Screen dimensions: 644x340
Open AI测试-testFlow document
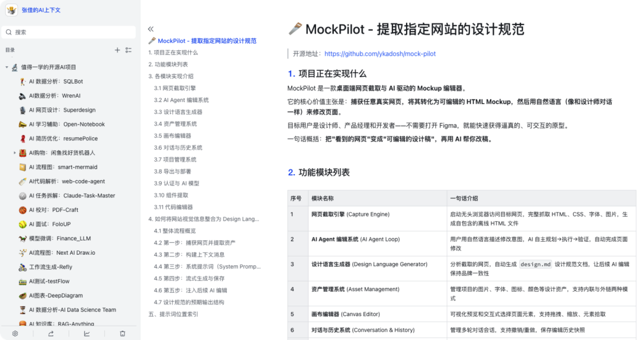click(49, 282)
